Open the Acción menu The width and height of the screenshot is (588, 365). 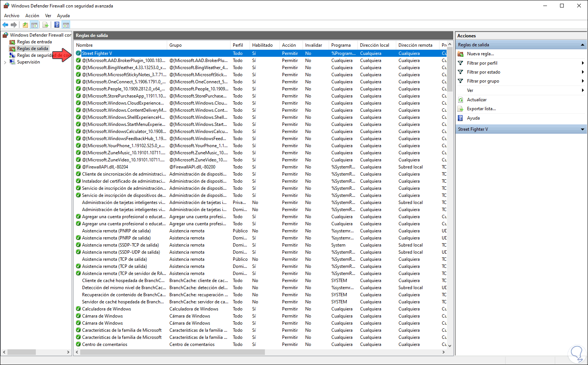(32, 16)
